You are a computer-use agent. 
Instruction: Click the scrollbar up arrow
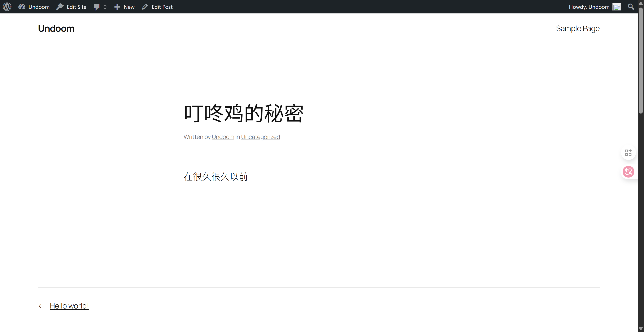(640, 3)
